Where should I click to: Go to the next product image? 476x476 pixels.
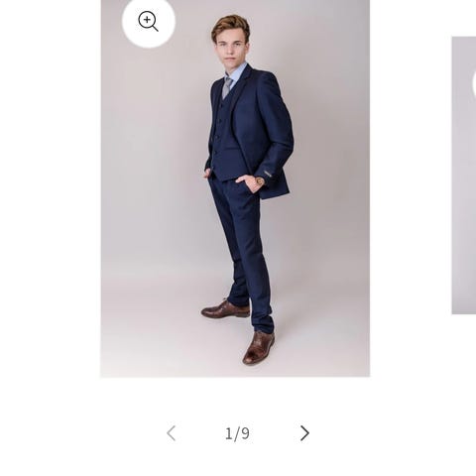click(x=304, y=433)
